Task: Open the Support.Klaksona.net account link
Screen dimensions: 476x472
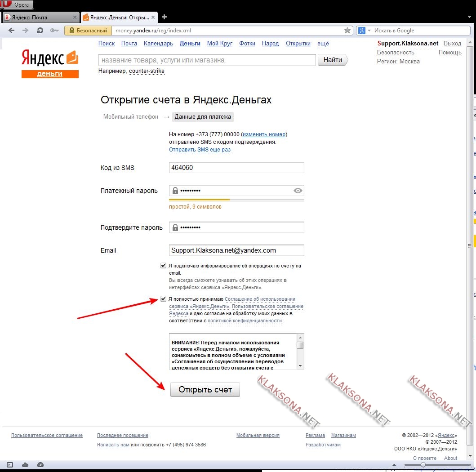Action: [x=408, y=44]
